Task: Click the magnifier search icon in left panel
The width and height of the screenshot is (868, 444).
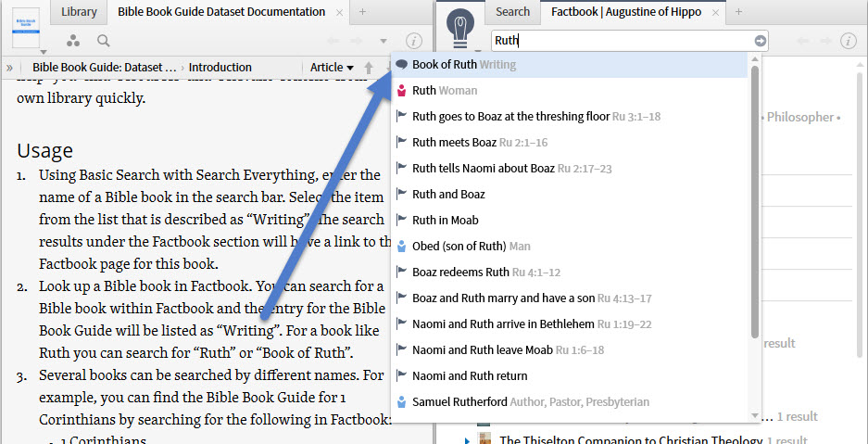Action: (104, 41)
